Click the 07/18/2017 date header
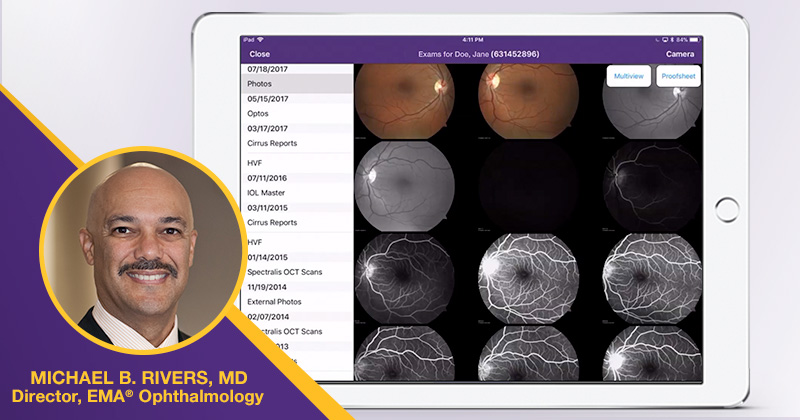Screen dimensions: 800x420 267,69
